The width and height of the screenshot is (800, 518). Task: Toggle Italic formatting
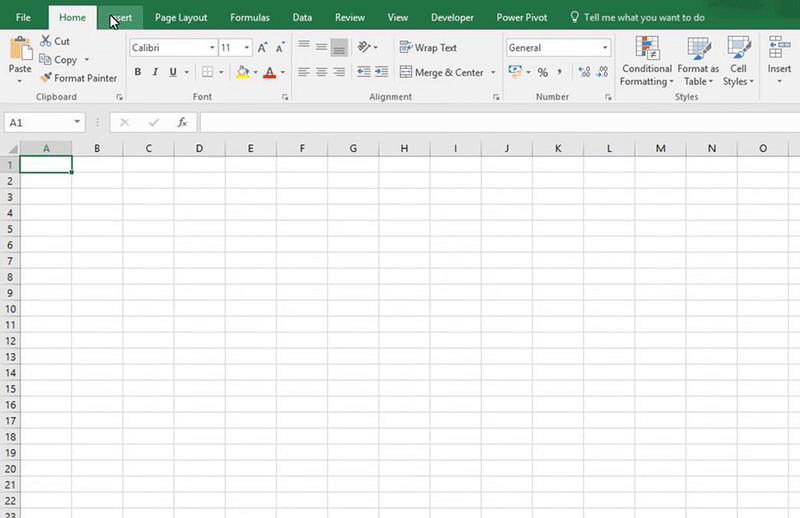point(156,72)
